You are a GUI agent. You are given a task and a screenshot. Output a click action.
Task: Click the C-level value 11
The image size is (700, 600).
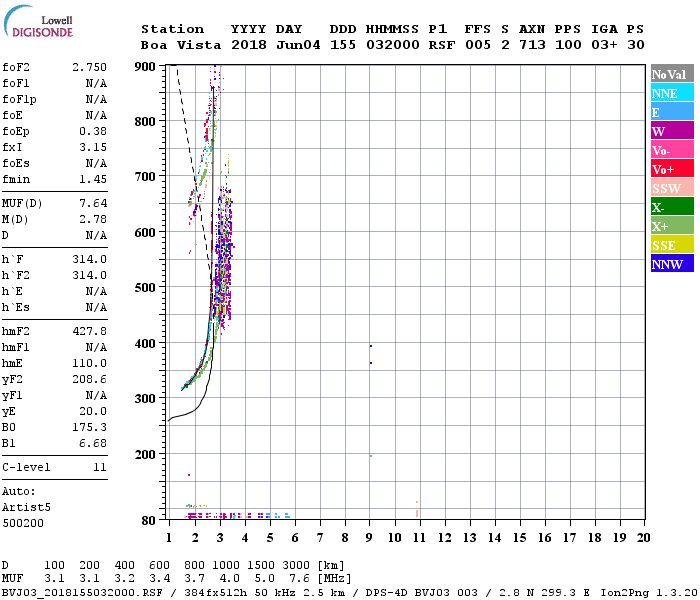(x=100, y=467)
